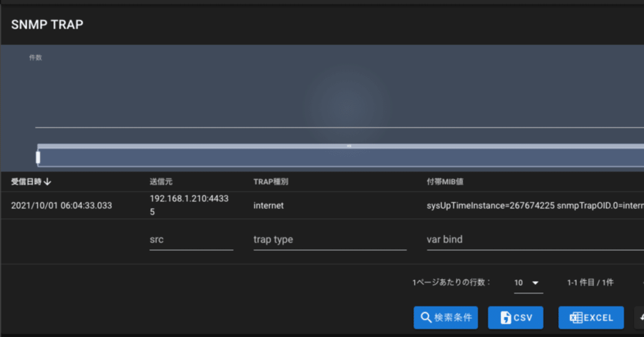
Task: Export the table using the EXCEL button
Action: coord(591,317)
